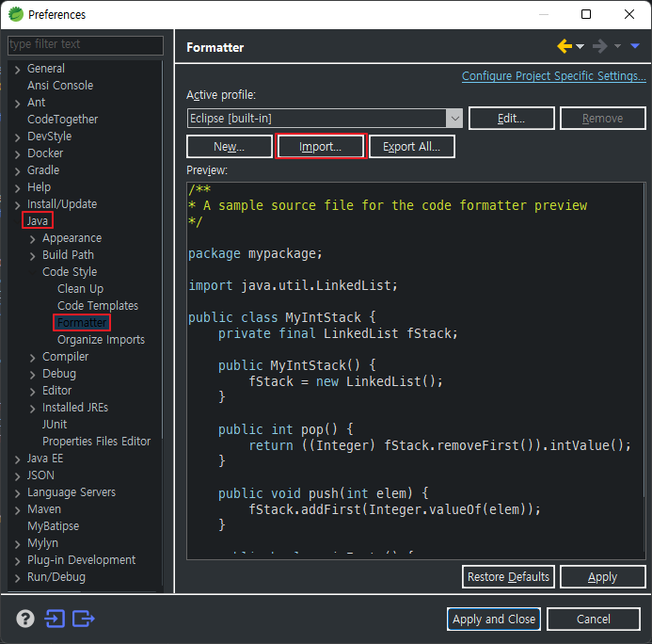
Task: Expand the JSON tree node
Action: coord(18,476)
